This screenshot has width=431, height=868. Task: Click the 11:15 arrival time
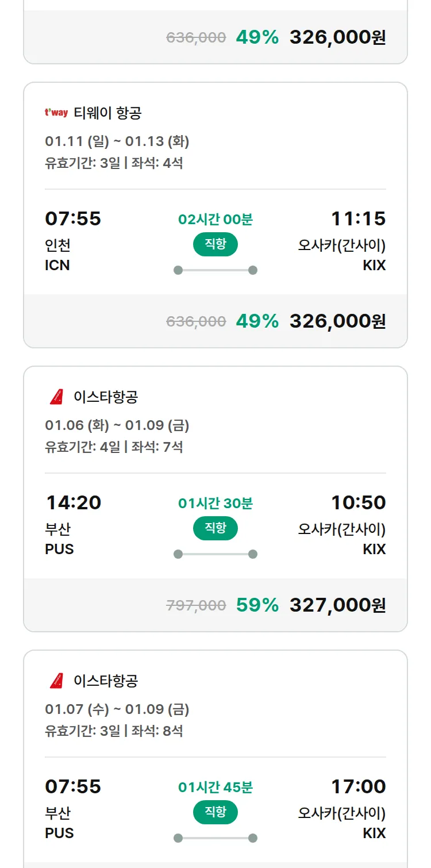click(358, 218)
